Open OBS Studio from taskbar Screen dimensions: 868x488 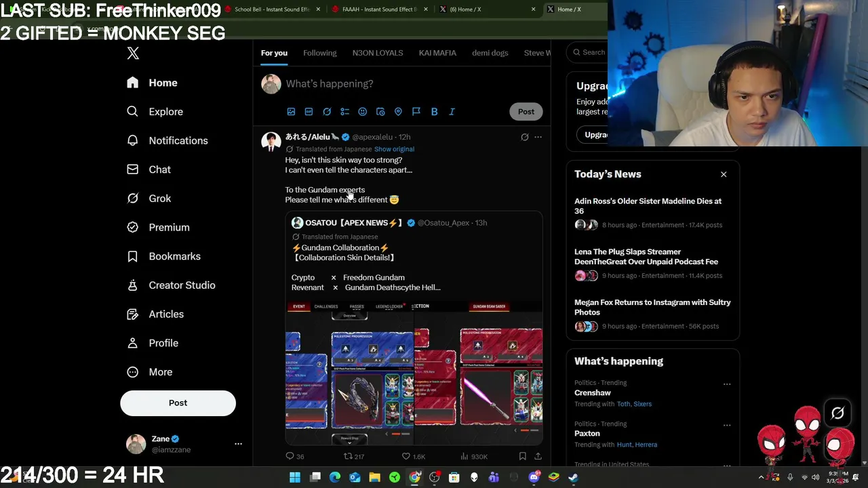coord(435,478)
